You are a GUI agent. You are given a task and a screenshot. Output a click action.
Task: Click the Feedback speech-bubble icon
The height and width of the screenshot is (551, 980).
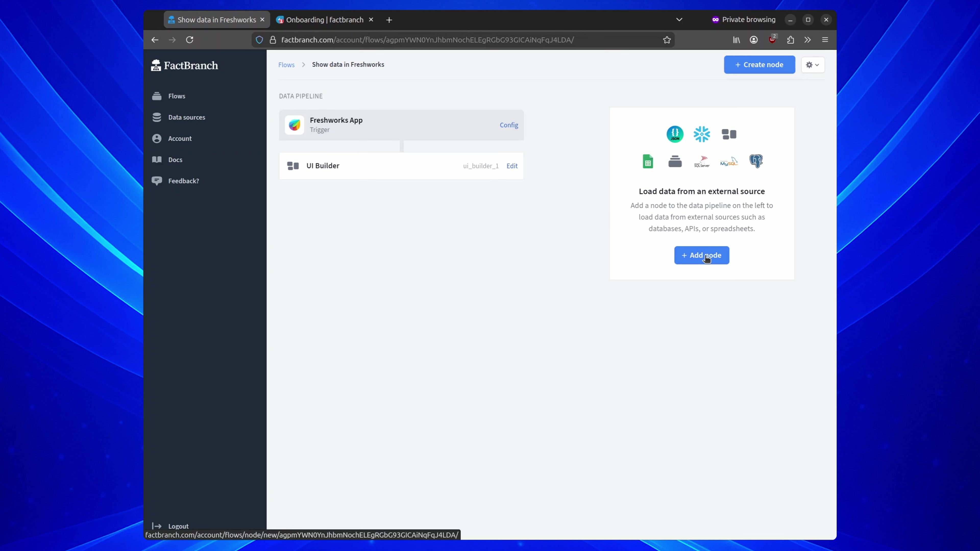click(157, 181)
